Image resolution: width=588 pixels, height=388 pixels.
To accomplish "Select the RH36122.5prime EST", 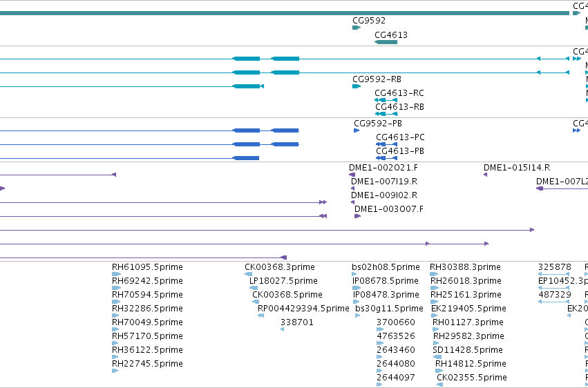I will (x=115, y=357).
